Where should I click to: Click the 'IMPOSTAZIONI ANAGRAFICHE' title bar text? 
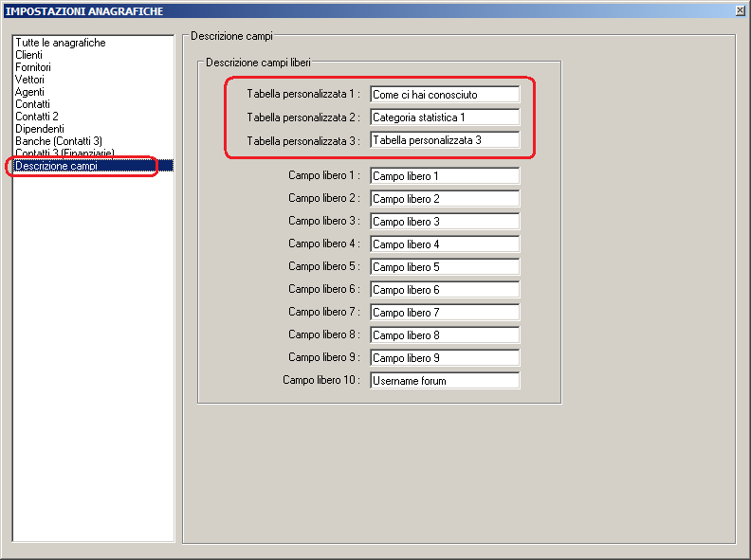pos(84,11)
